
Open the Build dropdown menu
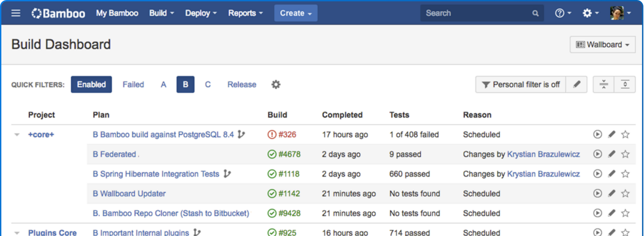click(x=162, y=13)
